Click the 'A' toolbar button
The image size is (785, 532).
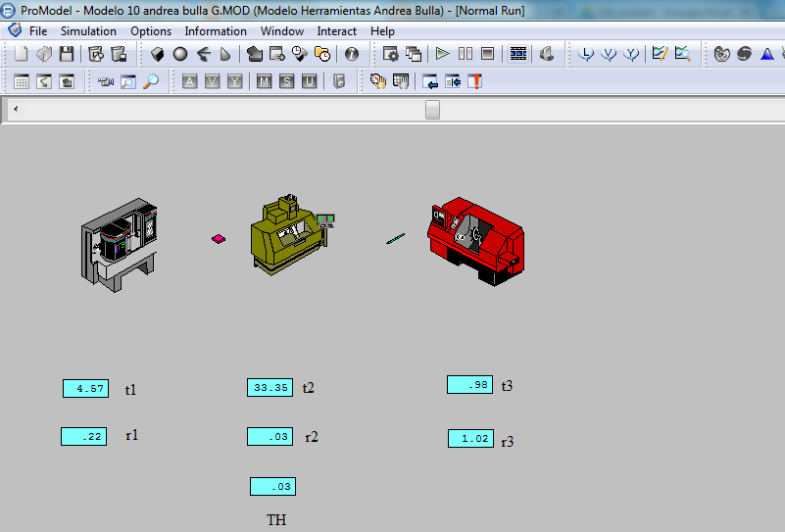189,81
